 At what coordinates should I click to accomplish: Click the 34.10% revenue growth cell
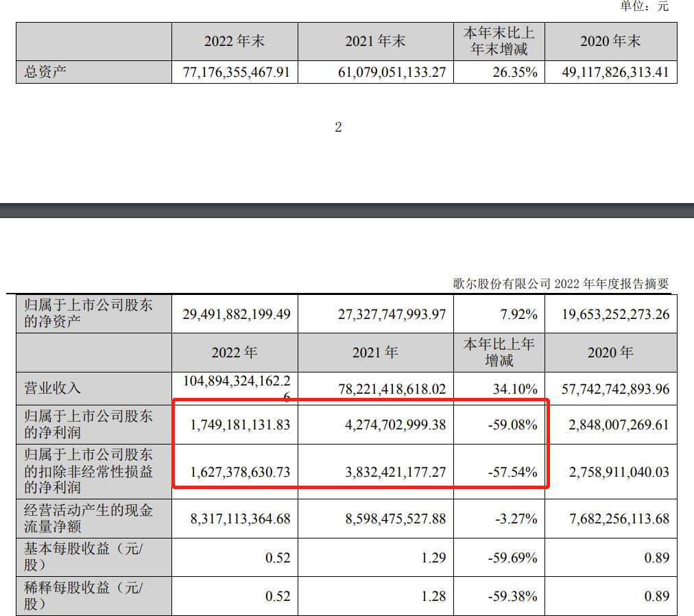point(516,389)
